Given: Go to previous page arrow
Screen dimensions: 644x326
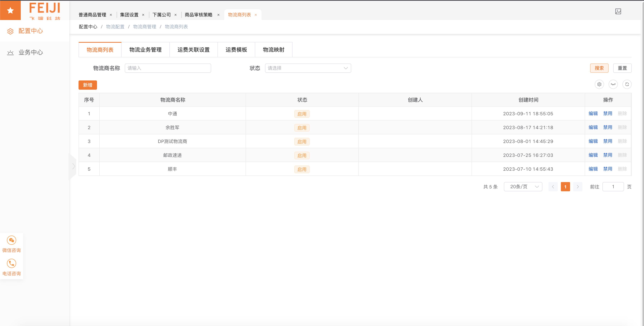Looking at the screenshot, I should (x=553, y=187).
